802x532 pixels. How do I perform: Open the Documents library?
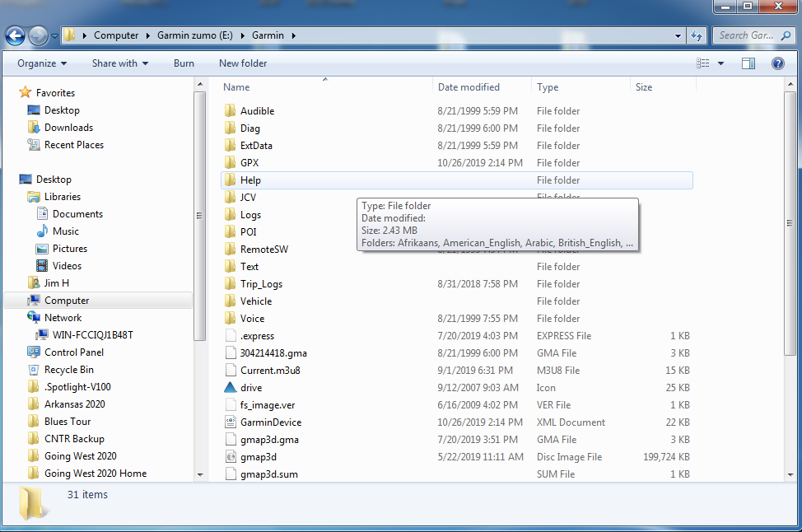pos(77,214)
